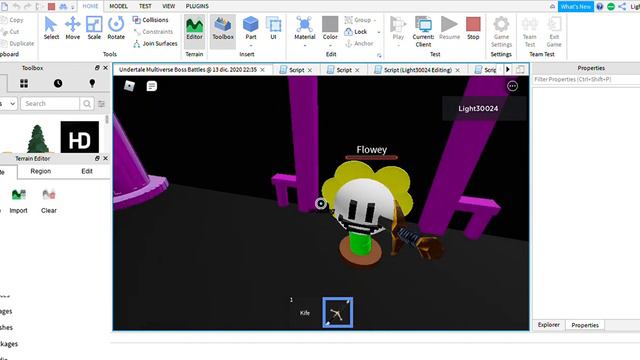The width and height of the screenshot is (640, 360).
Task: Open the chat icon in the game viewport
Action: click(x=151, y=86)
